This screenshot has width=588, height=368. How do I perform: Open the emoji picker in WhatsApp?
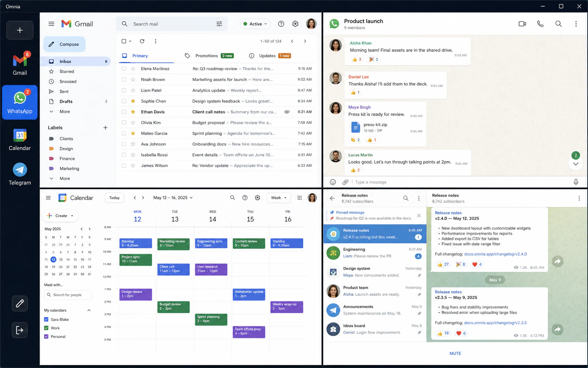coord(333,182)
